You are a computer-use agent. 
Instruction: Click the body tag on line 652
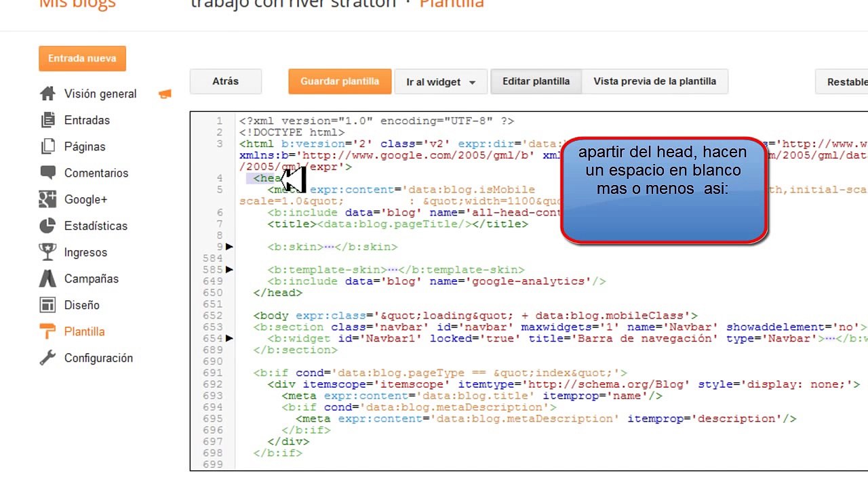(x=475, y=316)
